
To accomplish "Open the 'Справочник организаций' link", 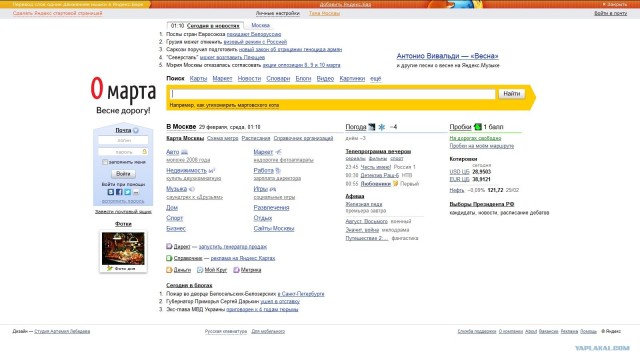I will [x=303, y=138].
